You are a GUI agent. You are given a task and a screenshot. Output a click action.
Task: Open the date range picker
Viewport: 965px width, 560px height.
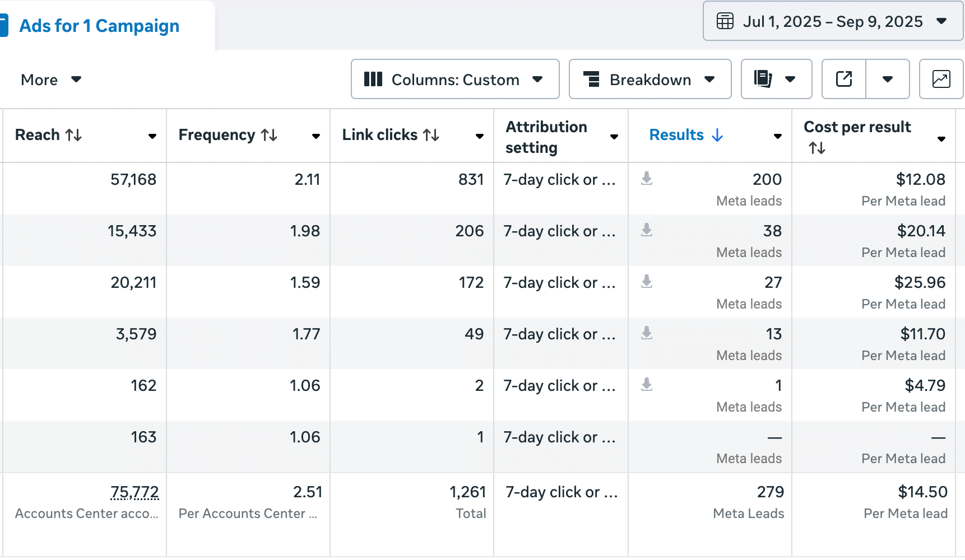832,21
